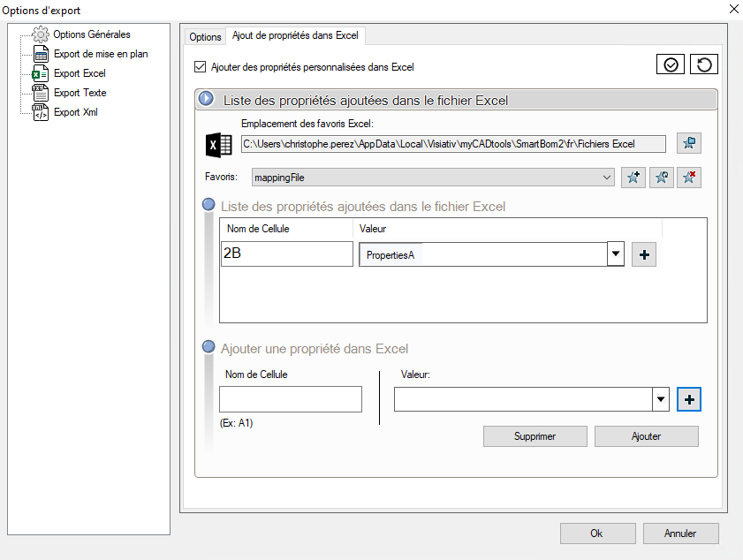
Task: Select 'Ajout de propriétés dans Excel' tab
Action: (x=295, y=36)
